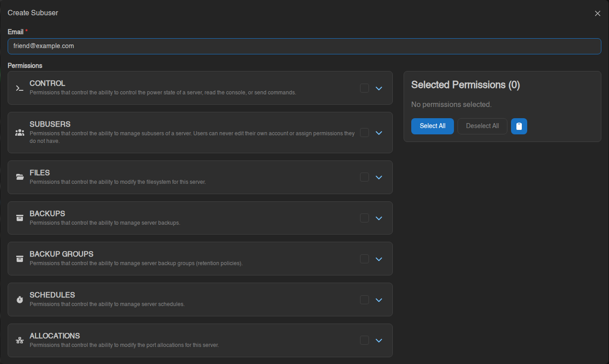
Task: Select the BACKUP GROUPS checkbox
Action: click(365, 259)
